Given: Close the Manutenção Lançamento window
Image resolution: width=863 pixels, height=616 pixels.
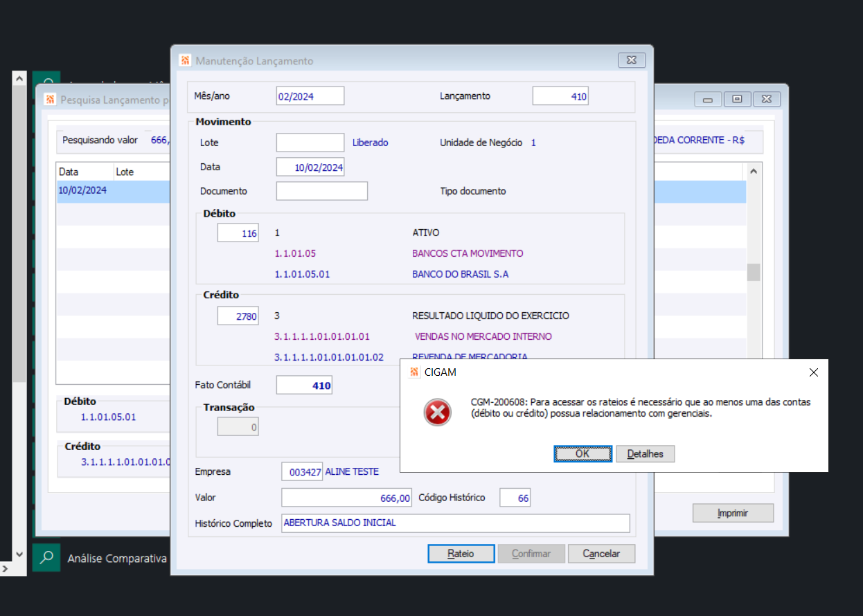Looking at the screenshot, I should pos(631,60).
